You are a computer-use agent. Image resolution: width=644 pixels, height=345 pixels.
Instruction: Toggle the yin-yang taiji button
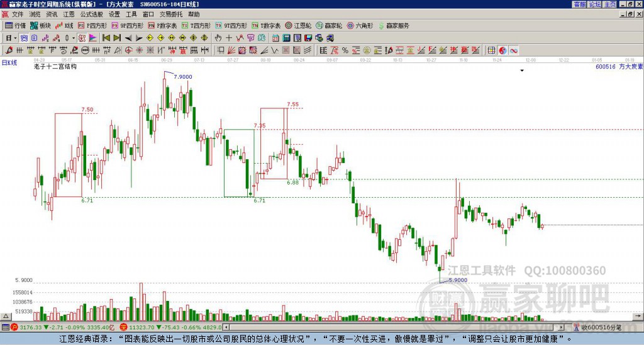[x=502, y=50]
